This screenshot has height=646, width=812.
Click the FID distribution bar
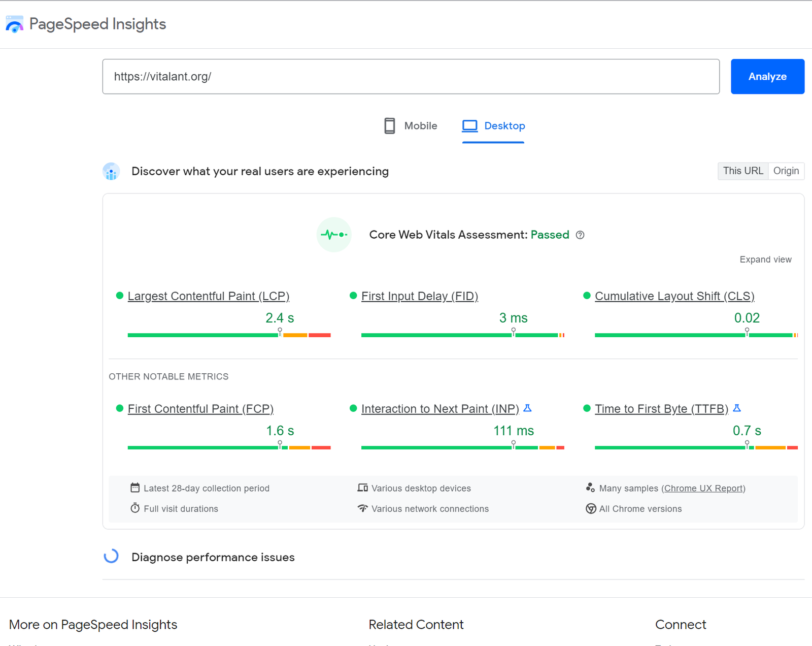pos(463,335)
